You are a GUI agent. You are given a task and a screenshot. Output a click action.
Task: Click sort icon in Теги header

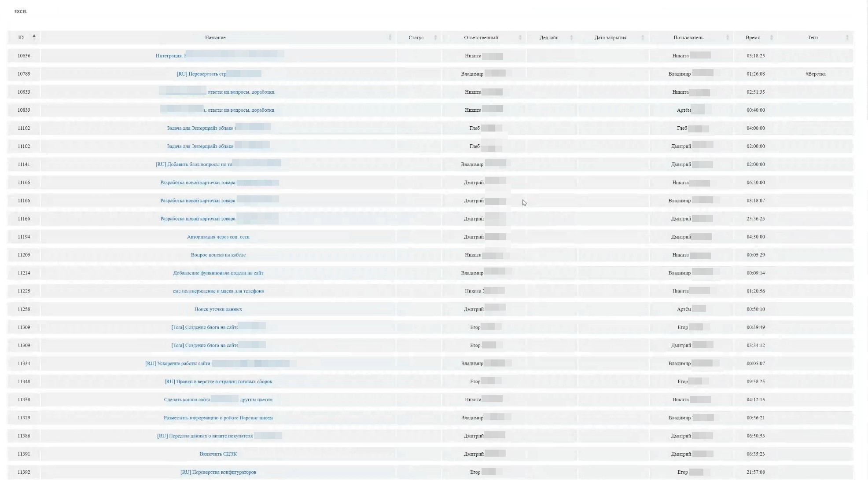[x=847, y=37]
